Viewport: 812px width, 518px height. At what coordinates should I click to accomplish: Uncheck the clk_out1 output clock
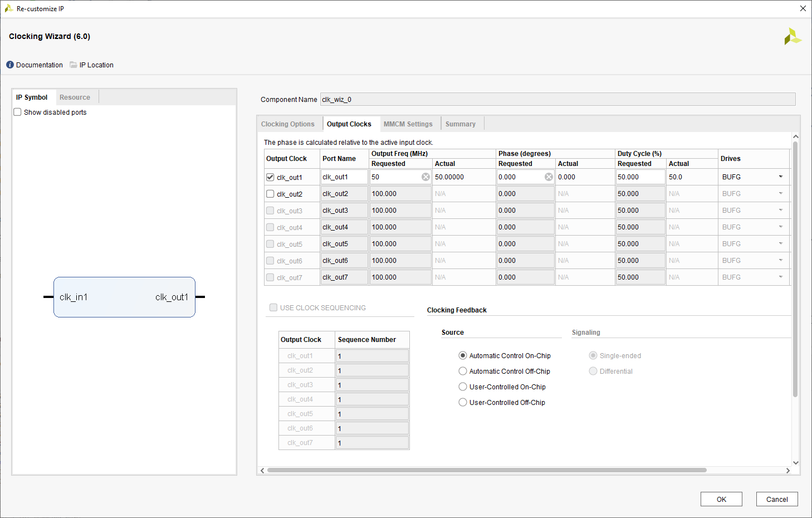coord(270,177)
